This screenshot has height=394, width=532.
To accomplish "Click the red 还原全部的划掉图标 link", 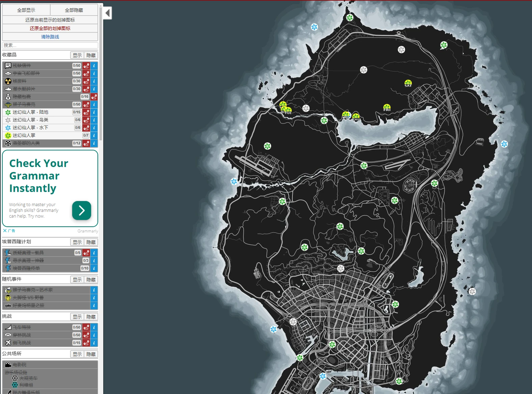I will pos(50,29).
